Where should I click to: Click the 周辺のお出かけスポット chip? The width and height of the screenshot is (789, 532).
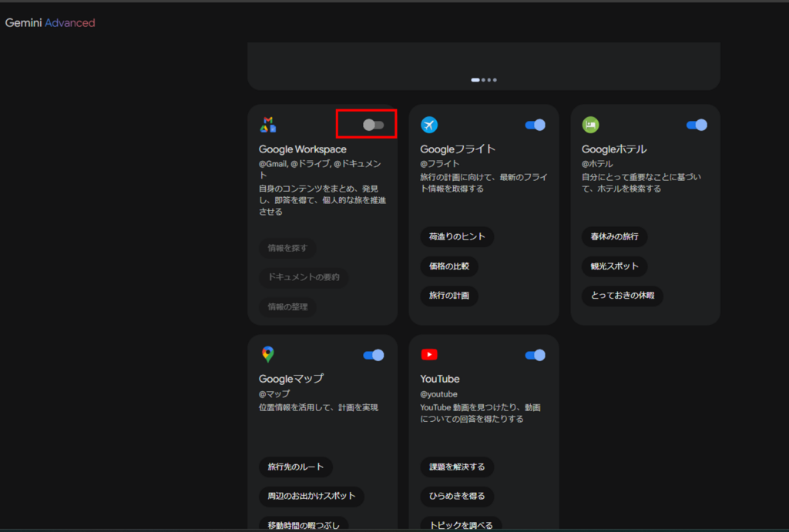pyautogui.click(x=311, y=496)
